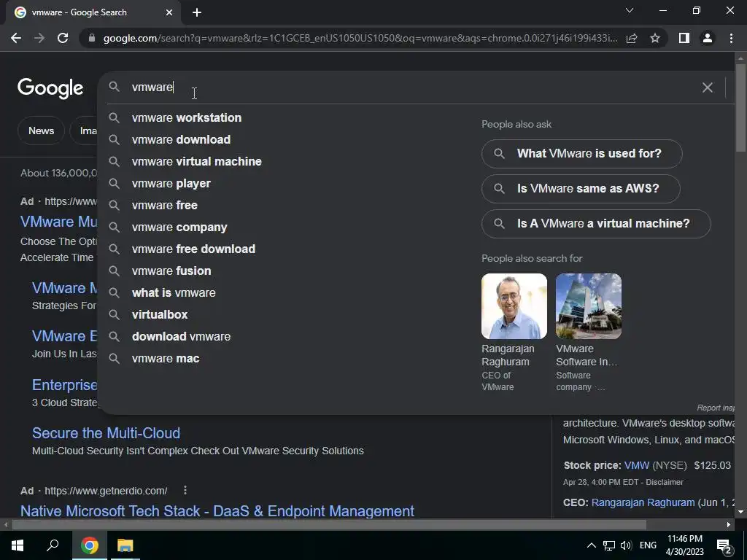Choose suggestion vmware fusion
Screen dimensions: 747x560
171,271
